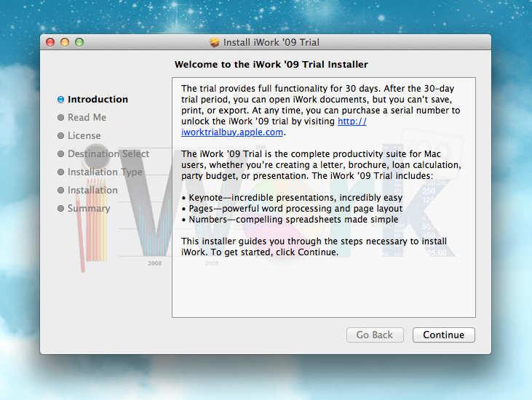532x400 pixels.
Task: Zoom the installer window with green button
Action: pyautogui.click(x=79, y=42)
